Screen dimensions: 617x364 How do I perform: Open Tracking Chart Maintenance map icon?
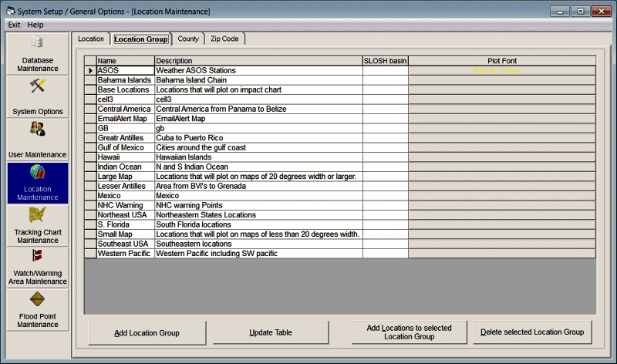tap(37, 216)
